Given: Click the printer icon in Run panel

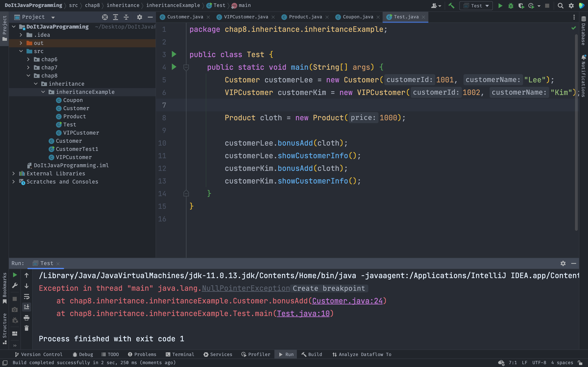Looking at the screenshot, I should (27, 317).
